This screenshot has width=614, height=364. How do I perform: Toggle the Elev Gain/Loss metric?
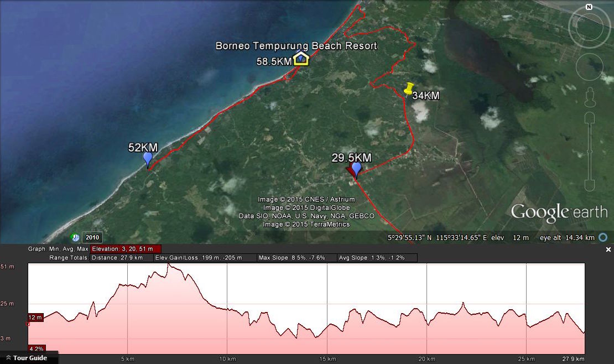(205, 258)
